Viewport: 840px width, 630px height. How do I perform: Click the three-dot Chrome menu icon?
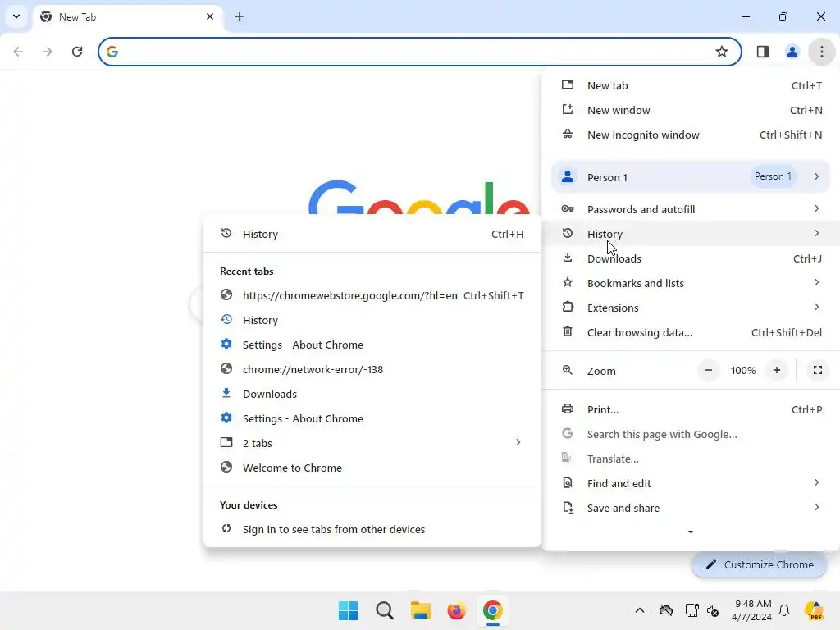pyautogui.click(x=821, y=52)
